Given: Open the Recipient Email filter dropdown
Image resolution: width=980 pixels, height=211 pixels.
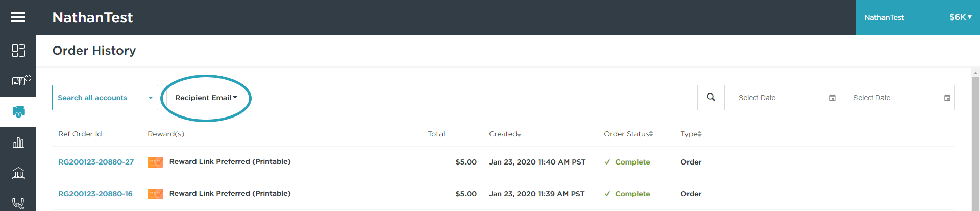Looking at the screenshot, I should coord(206,98).
